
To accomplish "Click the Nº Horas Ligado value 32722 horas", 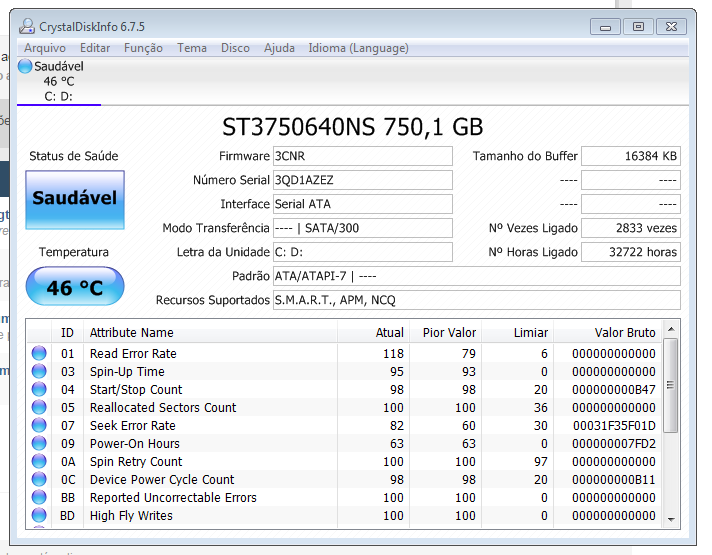I will pyautogui.click(x=631, y=252).
